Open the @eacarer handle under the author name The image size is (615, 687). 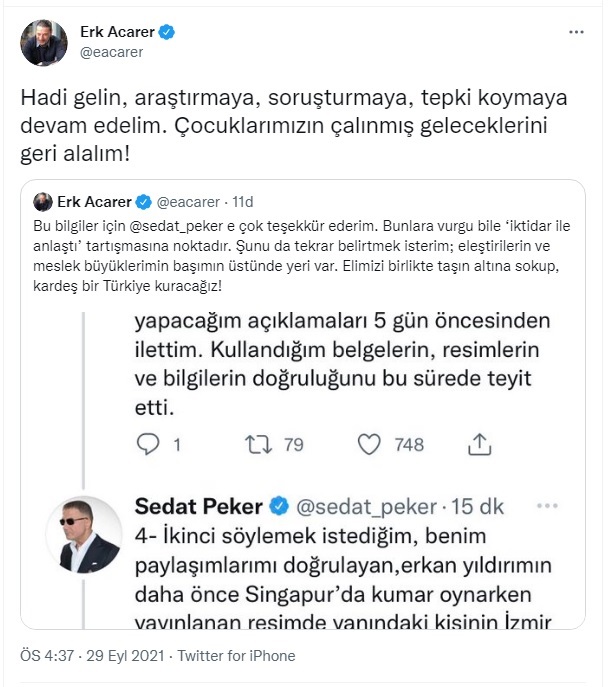tap(111, 53)
